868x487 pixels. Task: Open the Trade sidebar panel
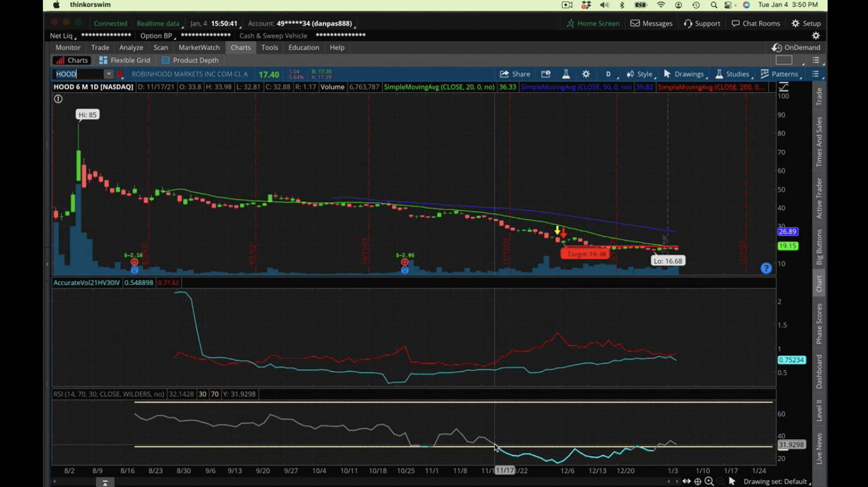click(819, 96)
